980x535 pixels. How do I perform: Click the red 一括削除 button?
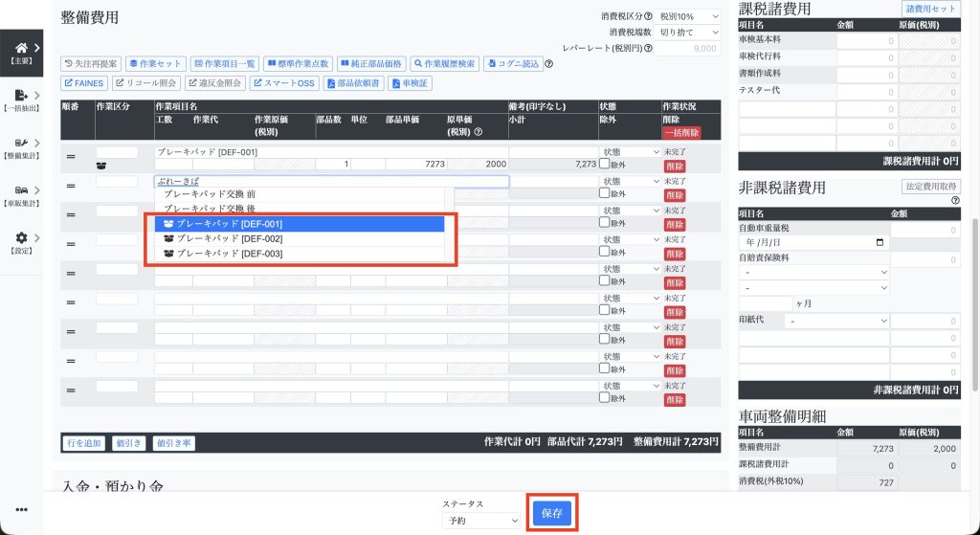(681, 132)
